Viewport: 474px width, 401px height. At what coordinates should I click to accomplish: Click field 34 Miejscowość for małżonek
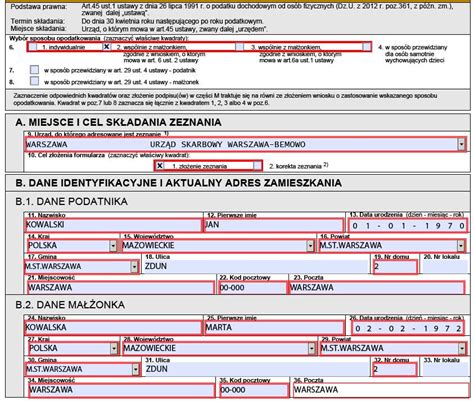tap(121, 390)
